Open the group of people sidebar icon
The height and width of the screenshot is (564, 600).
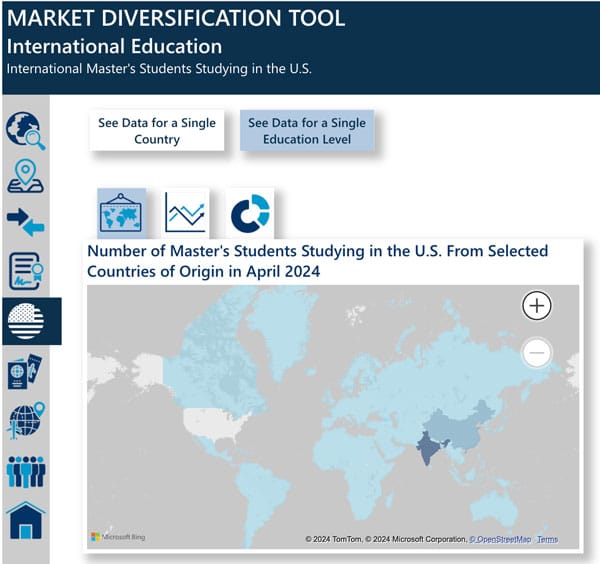click(x=26, y=472)
